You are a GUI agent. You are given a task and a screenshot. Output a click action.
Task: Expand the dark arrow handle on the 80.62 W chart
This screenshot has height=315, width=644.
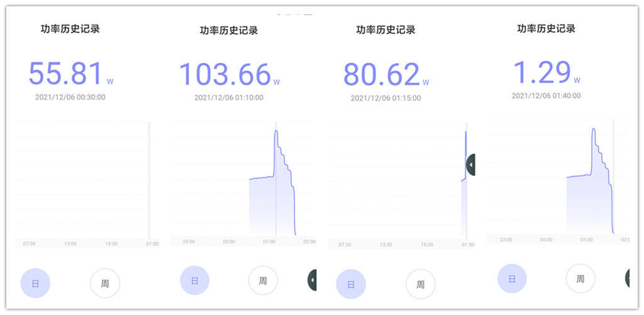click(470, 165)
